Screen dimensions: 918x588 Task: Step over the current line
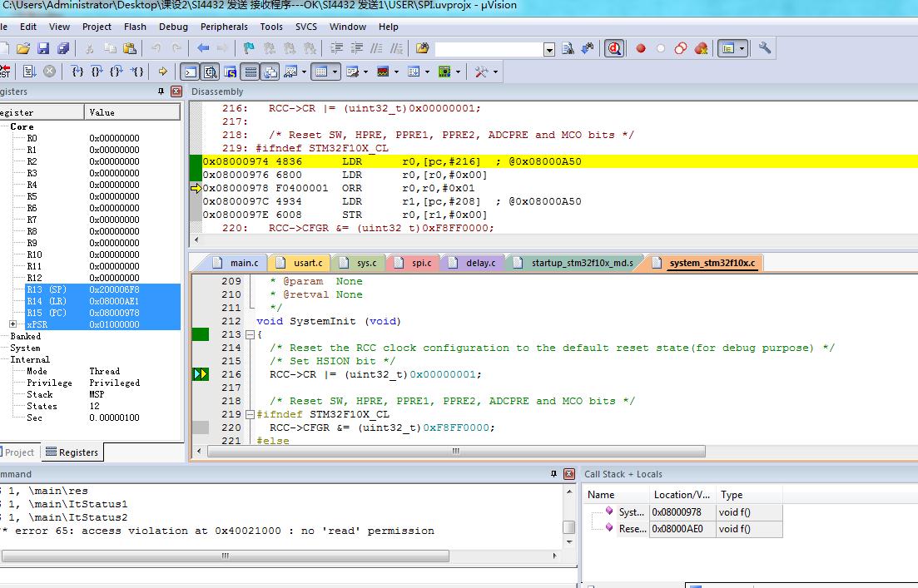click(97, 72)
